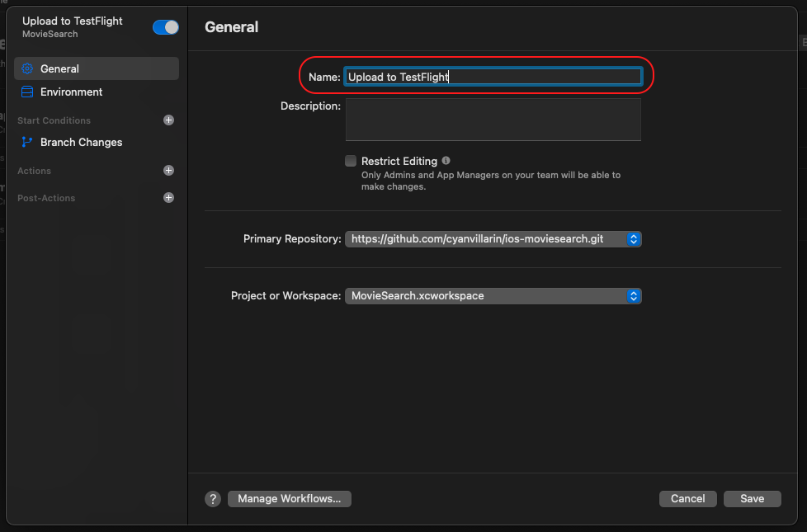Click the General gear icon in sidebar

pyautogui.click(x=27, y=68)
